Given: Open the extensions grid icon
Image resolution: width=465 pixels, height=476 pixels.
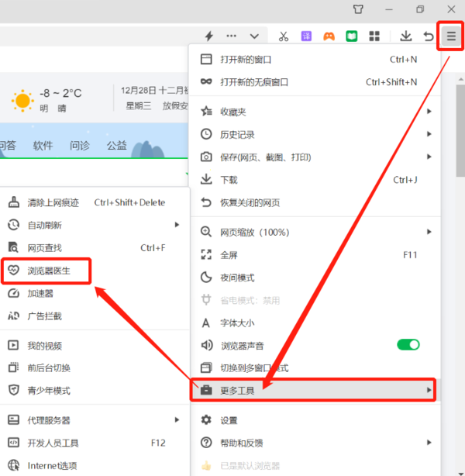Looking at the screenshot, I should pos(374,36).
